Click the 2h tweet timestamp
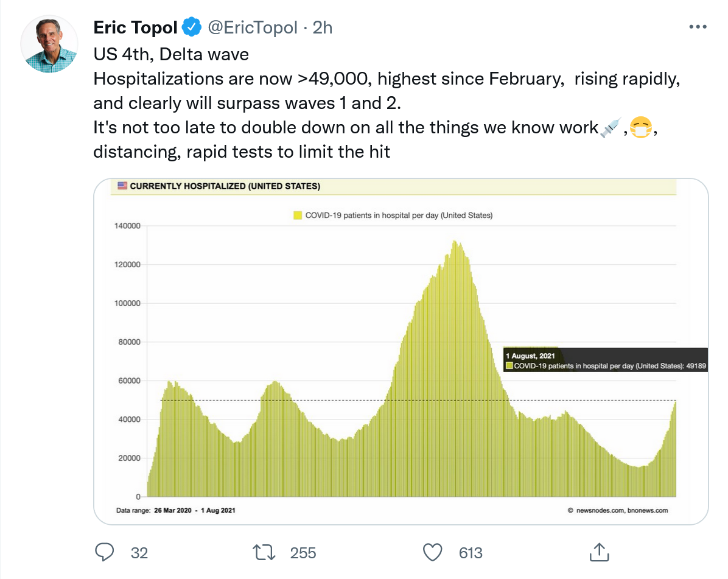The width and height of the screenshot is (728, 579). 323,27
